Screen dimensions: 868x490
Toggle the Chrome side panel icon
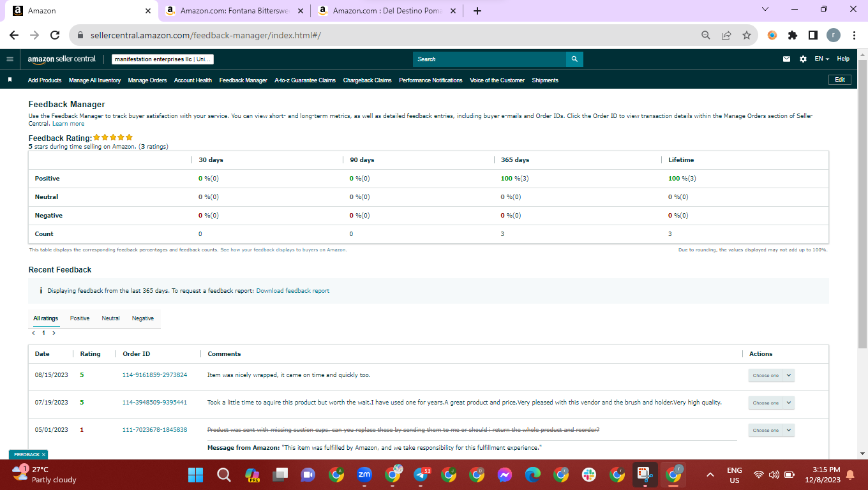(x=813, y=35)
